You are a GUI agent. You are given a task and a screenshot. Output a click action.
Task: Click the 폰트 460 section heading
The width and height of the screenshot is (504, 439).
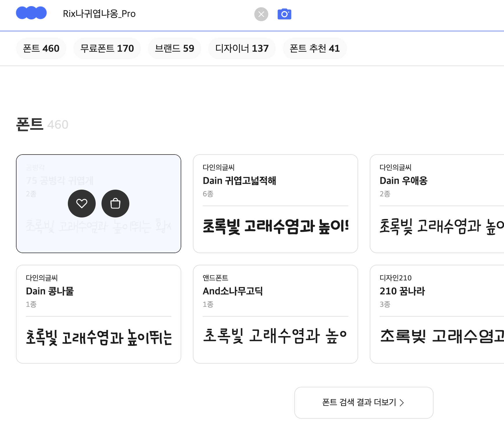[42, 124]
